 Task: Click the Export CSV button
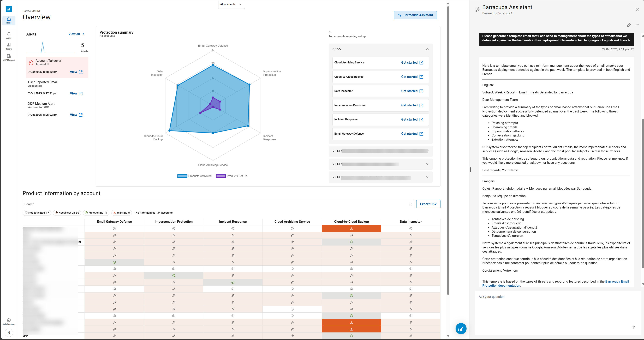(x=428, y=204)
